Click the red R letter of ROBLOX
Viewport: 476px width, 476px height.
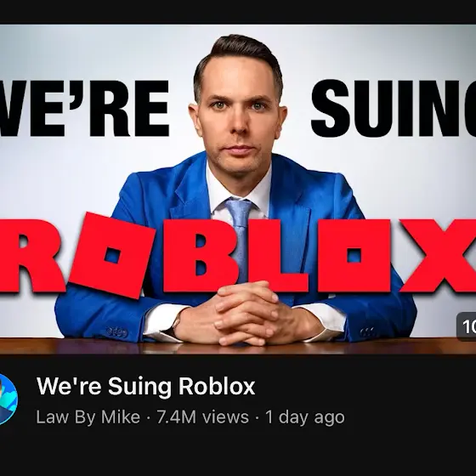tap(31, 256)
